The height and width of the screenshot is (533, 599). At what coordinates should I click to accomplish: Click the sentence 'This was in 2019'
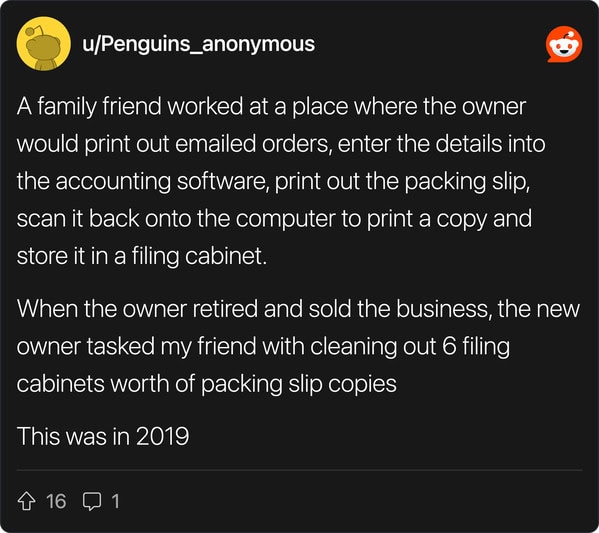pos(103,436)
